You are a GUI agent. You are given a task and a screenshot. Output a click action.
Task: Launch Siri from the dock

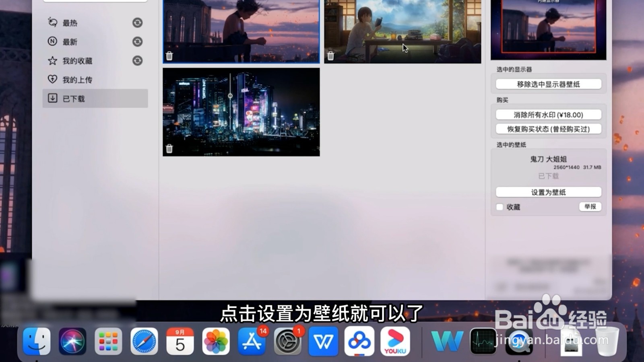pos(72,341)
